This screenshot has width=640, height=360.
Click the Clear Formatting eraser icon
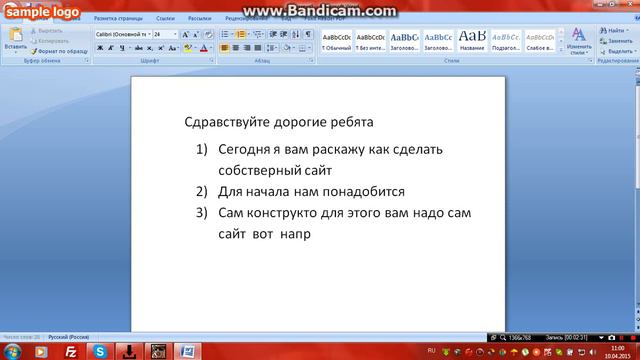[208, 35]
